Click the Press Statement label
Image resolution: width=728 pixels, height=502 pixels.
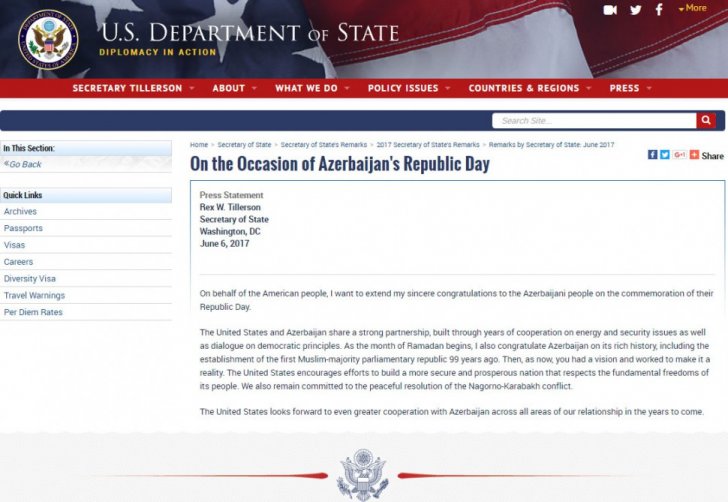[231, 195]
